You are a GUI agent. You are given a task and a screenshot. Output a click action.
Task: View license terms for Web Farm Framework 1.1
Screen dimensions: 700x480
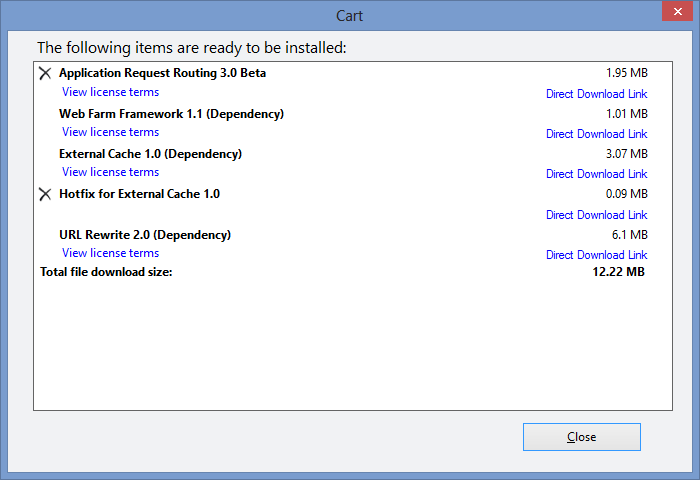[110, 132]
